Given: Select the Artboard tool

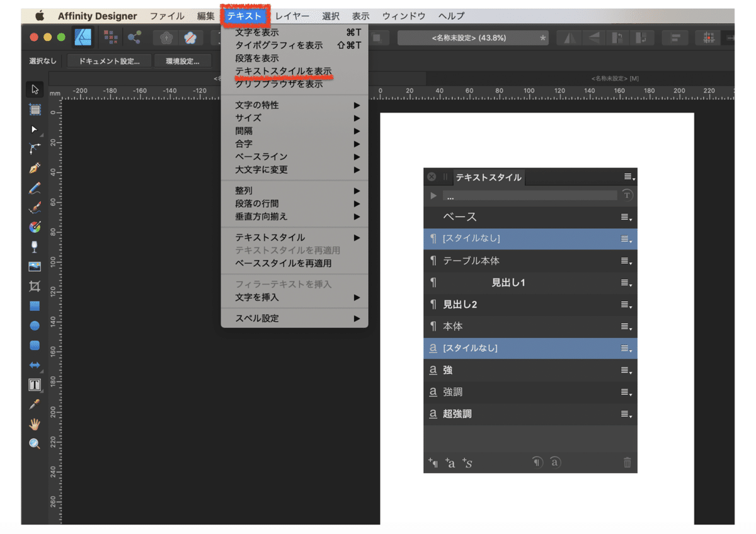Looking at the screenshot, I should click(35, 110).
